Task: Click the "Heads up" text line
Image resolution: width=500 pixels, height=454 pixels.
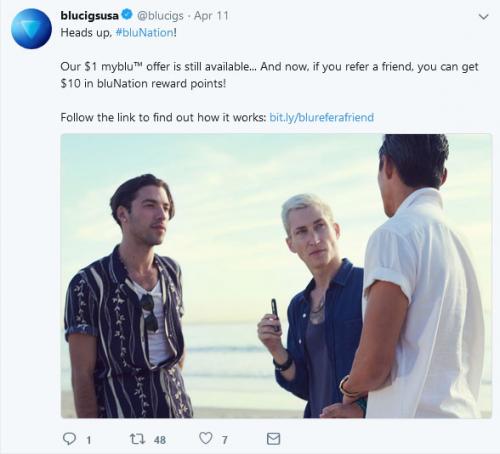Action: [118, 33]
